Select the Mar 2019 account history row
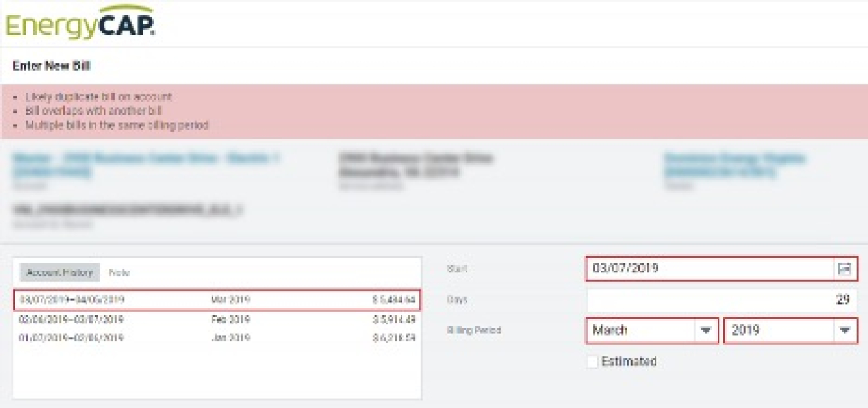Screen dimensions: 868x408 217,300
